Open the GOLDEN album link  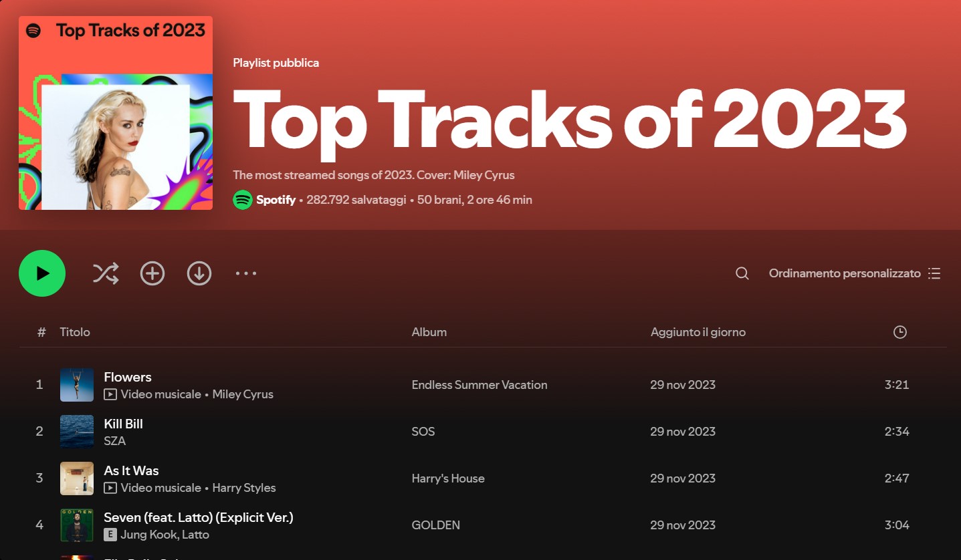click(436, 525)
